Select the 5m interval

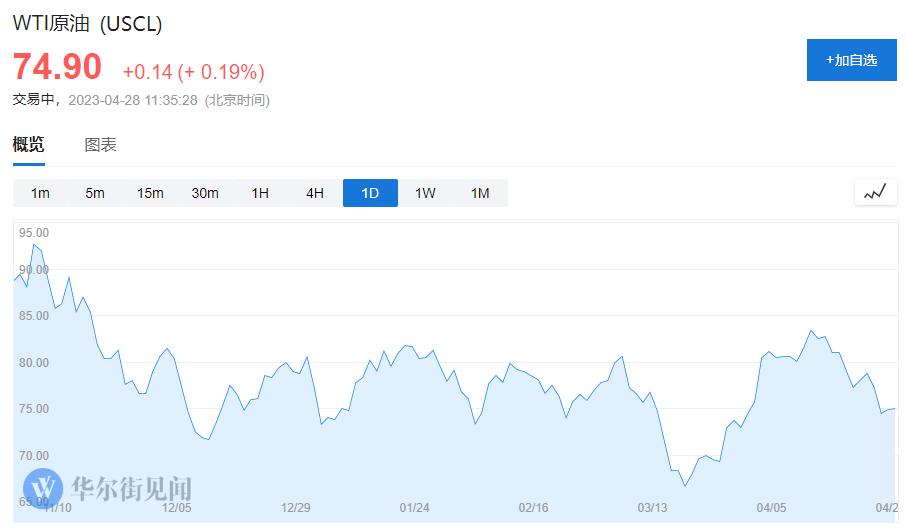pos(95,193)
